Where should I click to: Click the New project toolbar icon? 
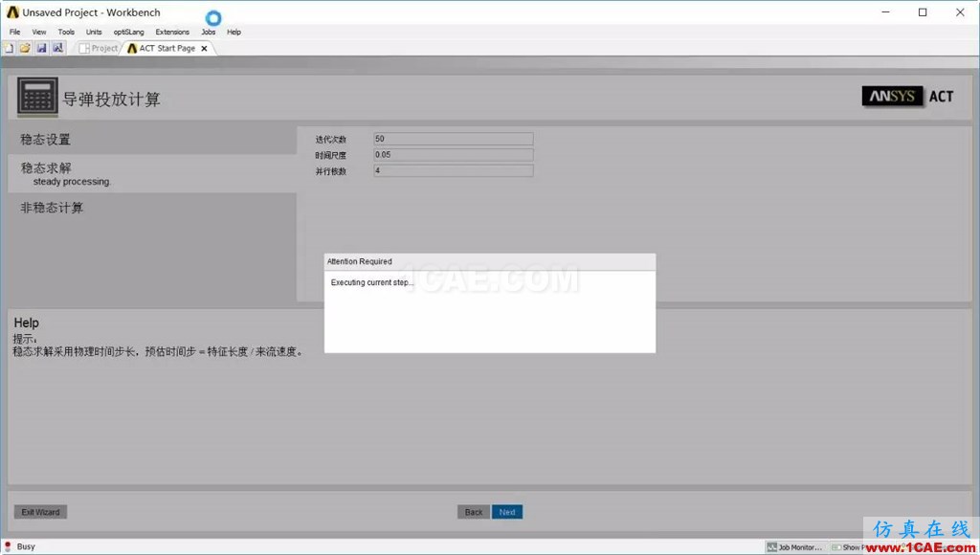tap(9, 48)
